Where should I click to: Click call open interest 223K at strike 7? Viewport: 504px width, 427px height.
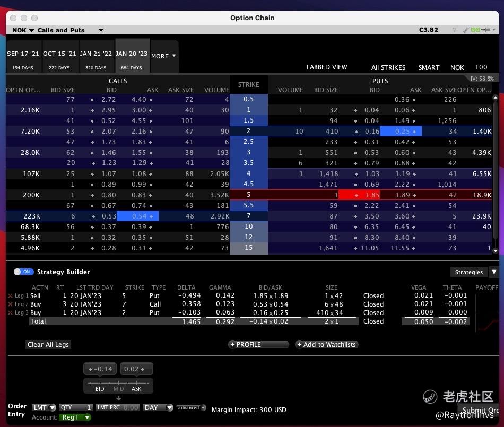[x=31, y=216]
